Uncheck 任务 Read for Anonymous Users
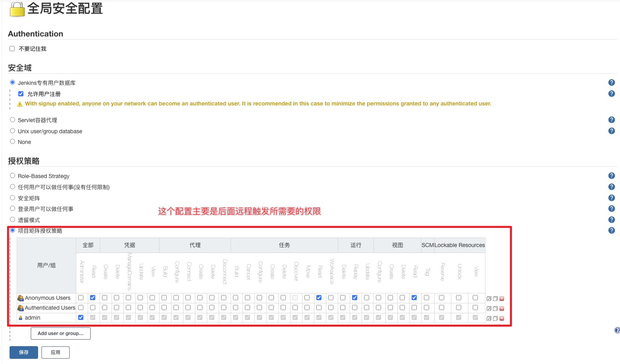Viewport: 620px width, 364px height. point(319,297)
